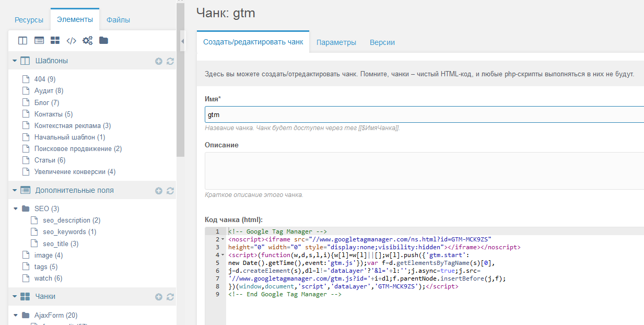Click the templates quick-jump icon in toolbar
The height and width of the screenshot is (325, 644).
tap(22, 40)
